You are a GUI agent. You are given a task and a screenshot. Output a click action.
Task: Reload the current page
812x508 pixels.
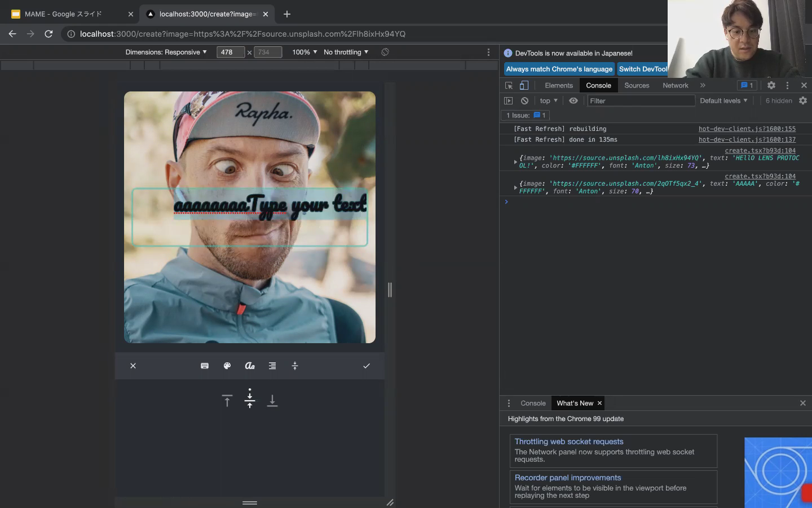click(48, 34)
